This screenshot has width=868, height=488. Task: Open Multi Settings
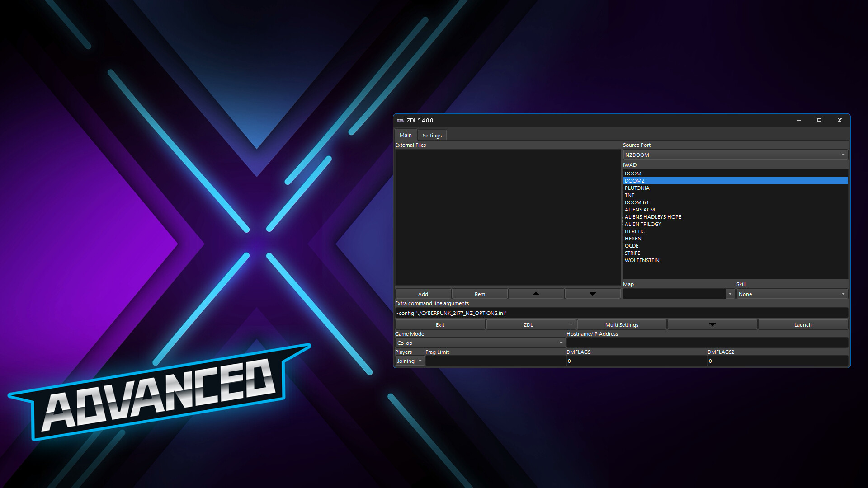pos(622,324)
